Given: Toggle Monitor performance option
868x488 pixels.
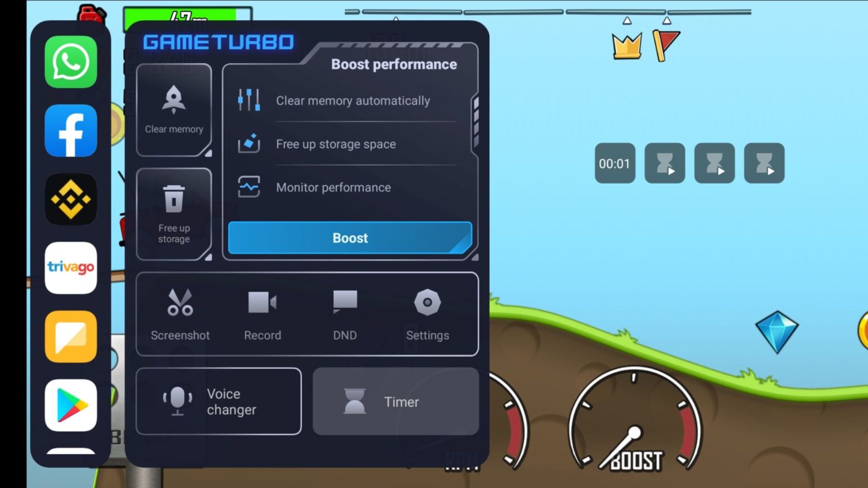Looking at the screenshot, I should tap(352, 187).
